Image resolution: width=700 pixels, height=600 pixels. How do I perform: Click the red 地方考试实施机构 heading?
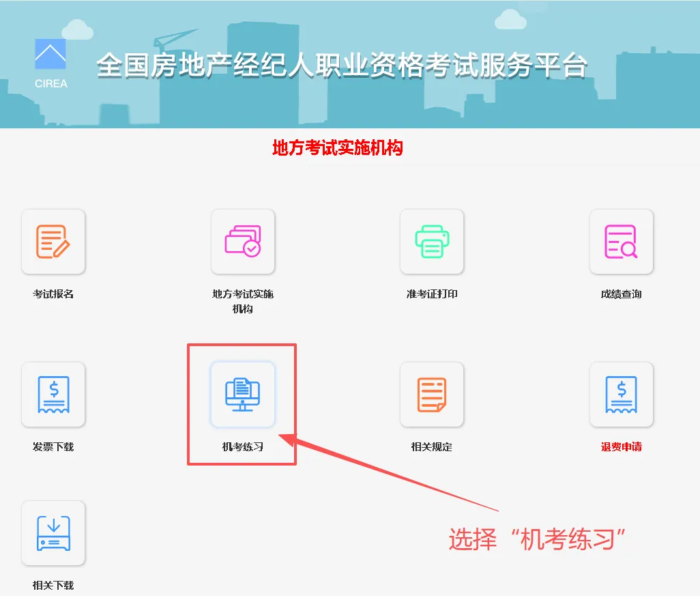coord(338,147)
